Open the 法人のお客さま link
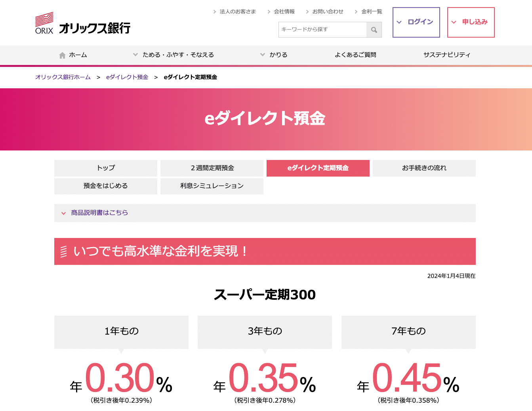The height and width of the screenshot is (411, 532). pos(238,12)
